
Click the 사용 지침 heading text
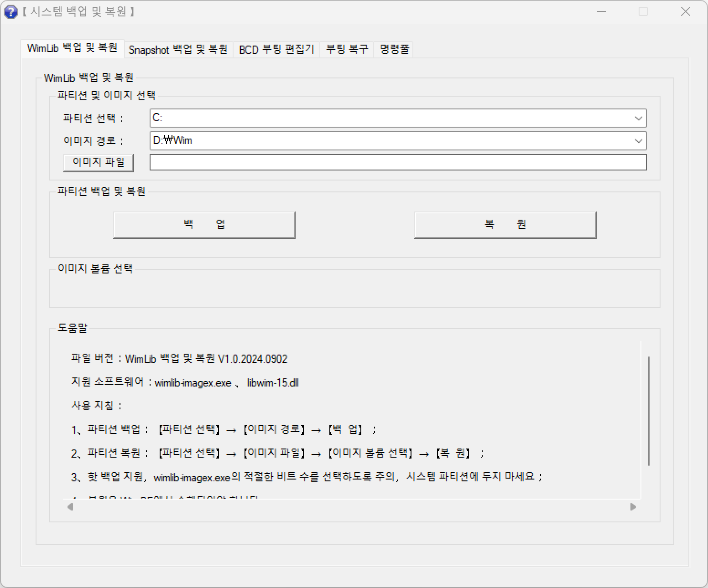point(96,406)
